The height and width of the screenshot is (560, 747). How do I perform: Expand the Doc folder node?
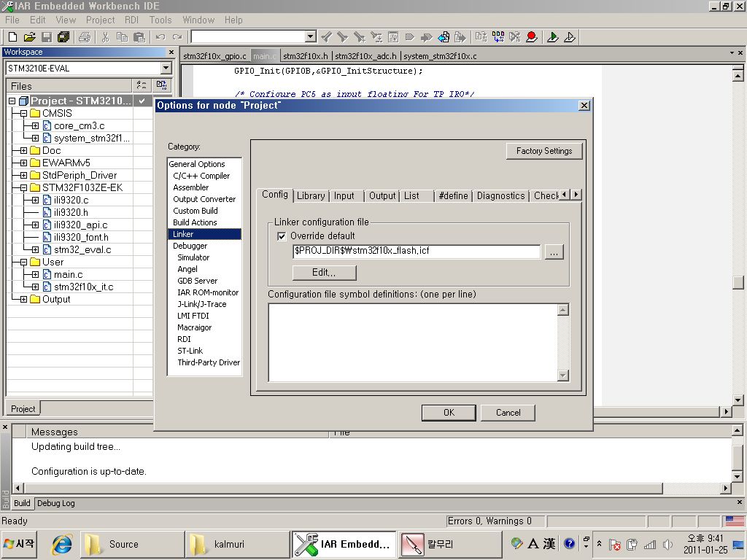pos(23,150)
